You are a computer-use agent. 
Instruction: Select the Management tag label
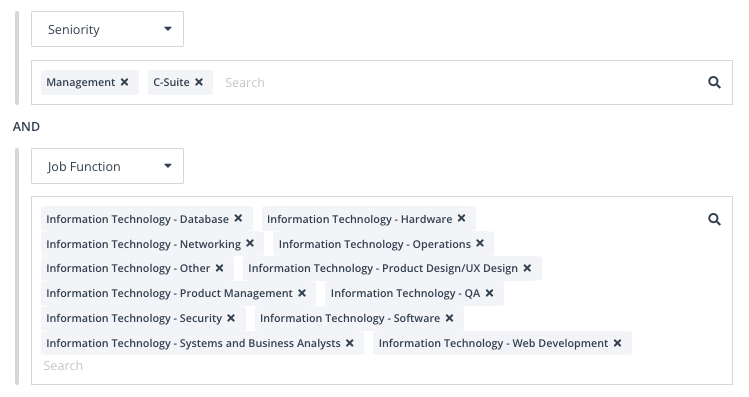(80, 83)
